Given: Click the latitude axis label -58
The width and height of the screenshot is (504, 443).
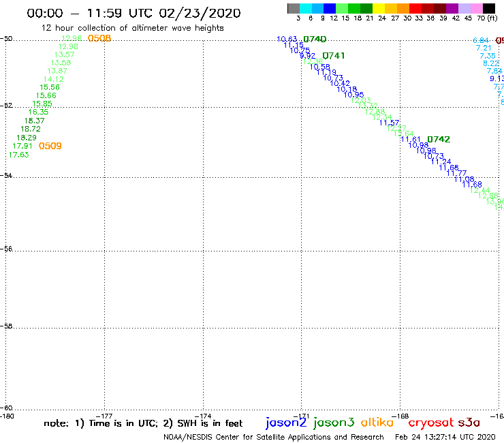Looking at the screenshot, I should 6,326.
